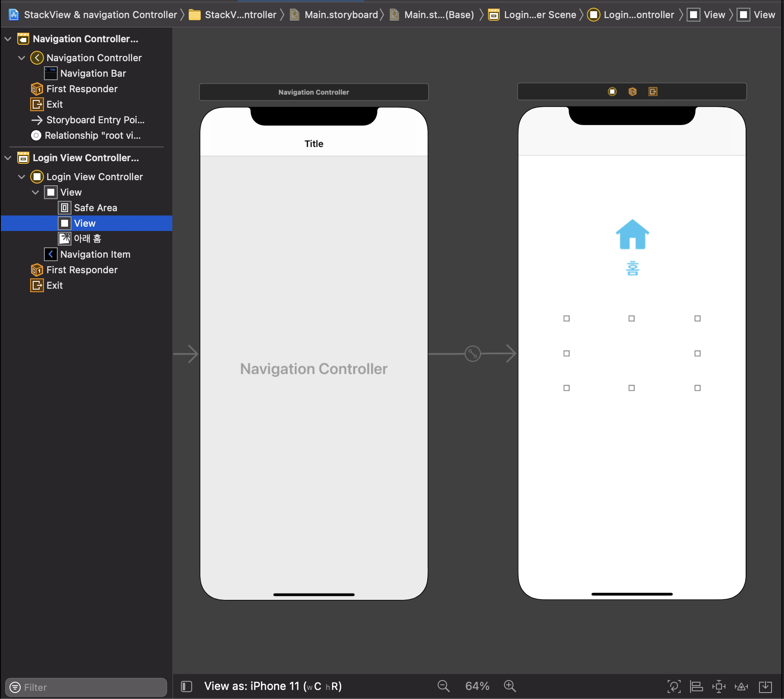Image resolution: width=784 pixels, height=699 pixels.
Task: Click the Navigation Controller scene title bar
Action: point(314,92)
